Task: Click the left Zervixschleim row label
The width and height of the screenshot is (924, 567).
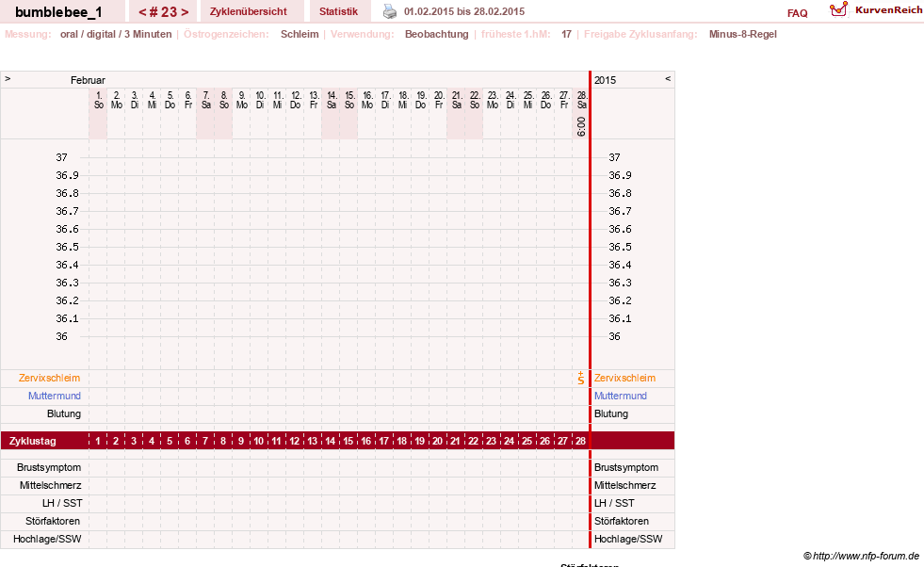Action: point(49,378)
